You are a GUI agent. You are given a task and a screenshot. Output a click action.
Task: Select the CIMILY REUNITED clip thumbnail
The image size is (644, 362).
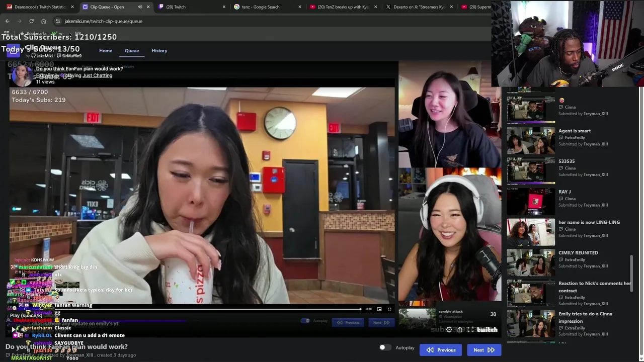tap(531, 262)
